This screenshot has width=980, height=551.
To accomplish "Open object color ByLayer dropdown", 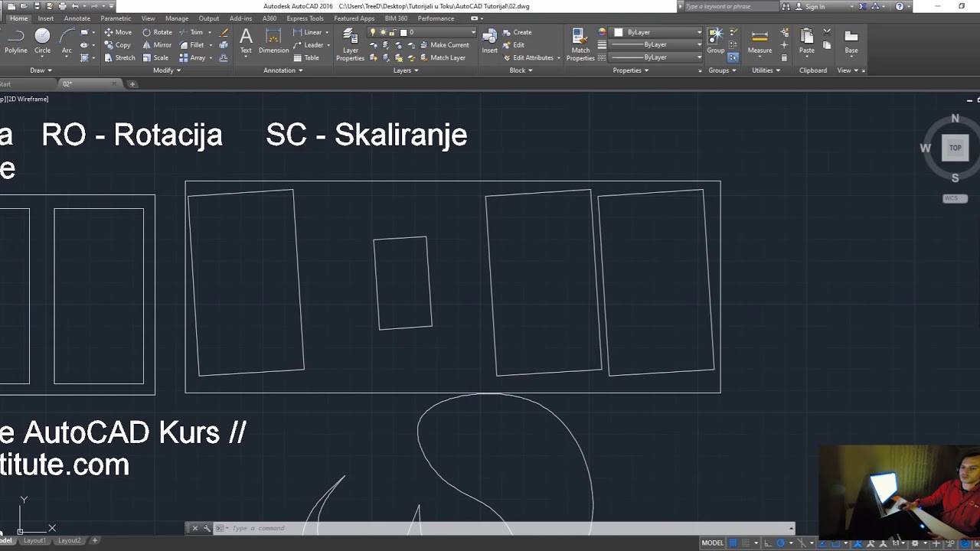I will pyautogui.click(x=657, y=32).
